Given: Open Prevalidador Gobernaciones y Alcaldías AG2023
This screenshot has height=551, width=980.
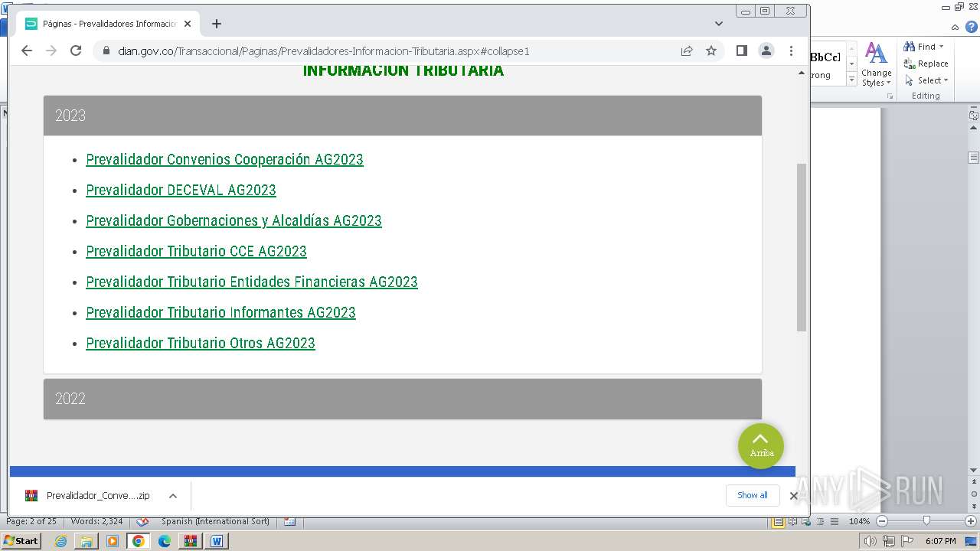Looking at the screenshot, I should pos(234,220).
